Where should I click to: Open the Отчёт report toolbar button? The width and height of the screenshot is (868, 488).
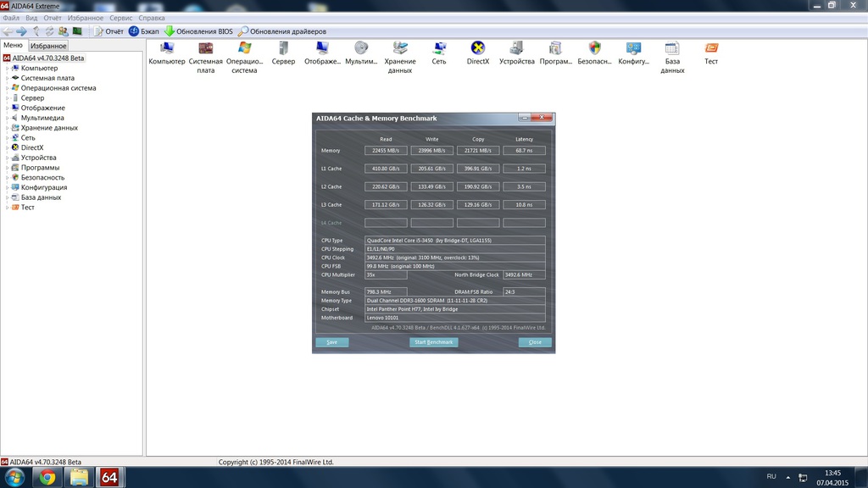pyautogui.click(x=108, y=31)
